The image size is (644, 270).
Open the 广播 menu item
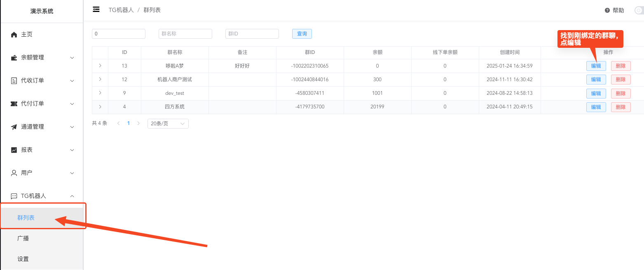click(x=23, y=237)
